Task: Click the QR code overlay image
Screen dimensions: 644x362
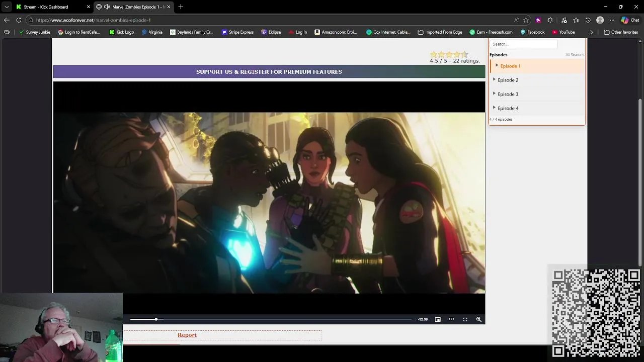Action: tap(596, 313)
